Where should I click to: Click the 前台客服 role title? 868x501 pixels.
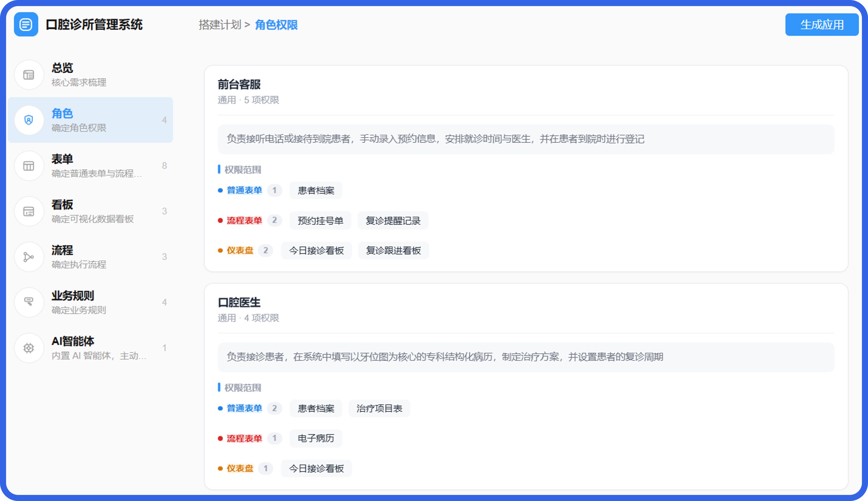(239, 84)
